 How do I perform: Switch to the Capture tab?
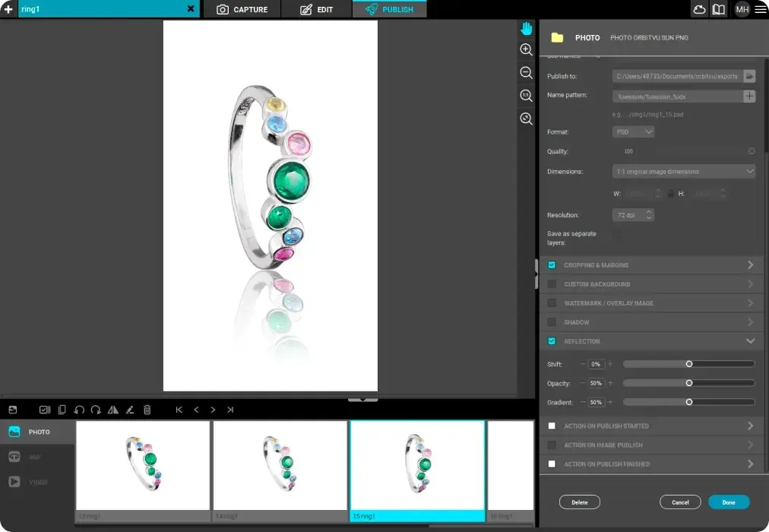pyautogui.click(x=242, y=9)
